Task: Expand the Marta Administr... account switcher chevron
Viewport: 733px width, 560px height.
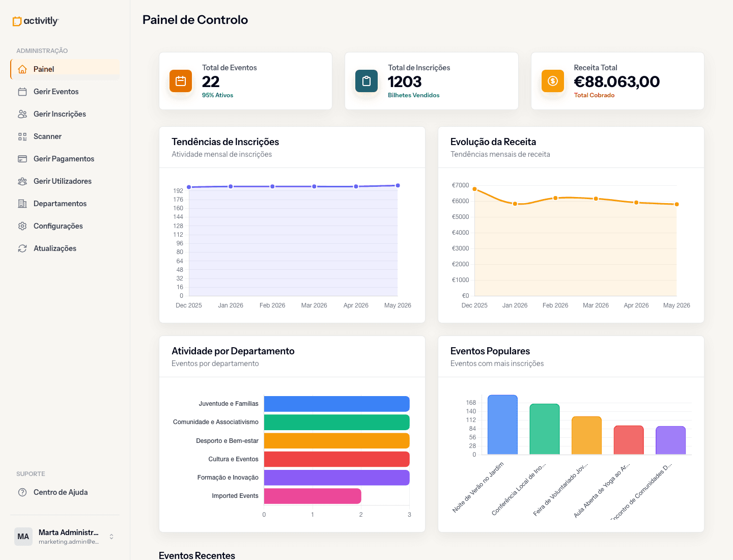Action: (111, 537)
